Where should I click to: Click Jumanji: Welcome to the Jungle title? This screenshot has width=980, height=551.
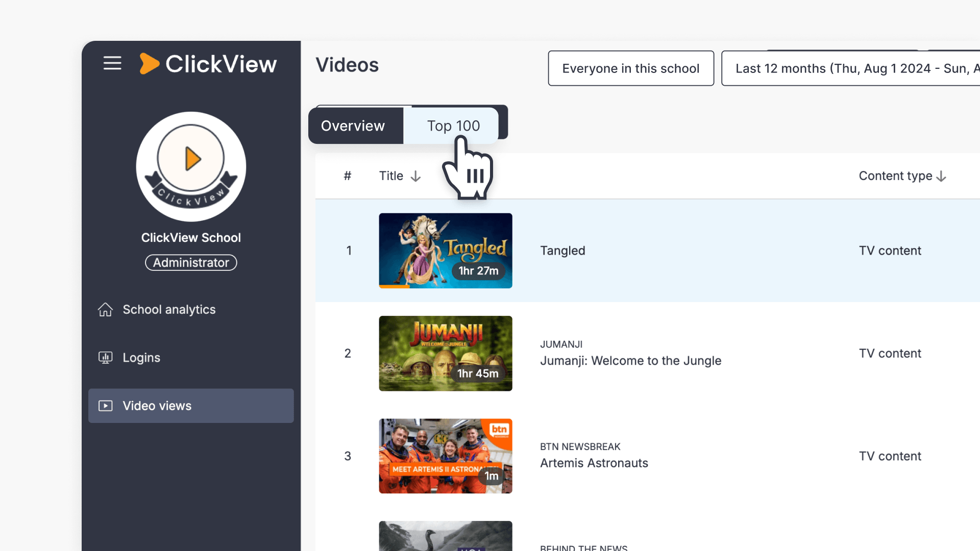(x=630, y=361)
